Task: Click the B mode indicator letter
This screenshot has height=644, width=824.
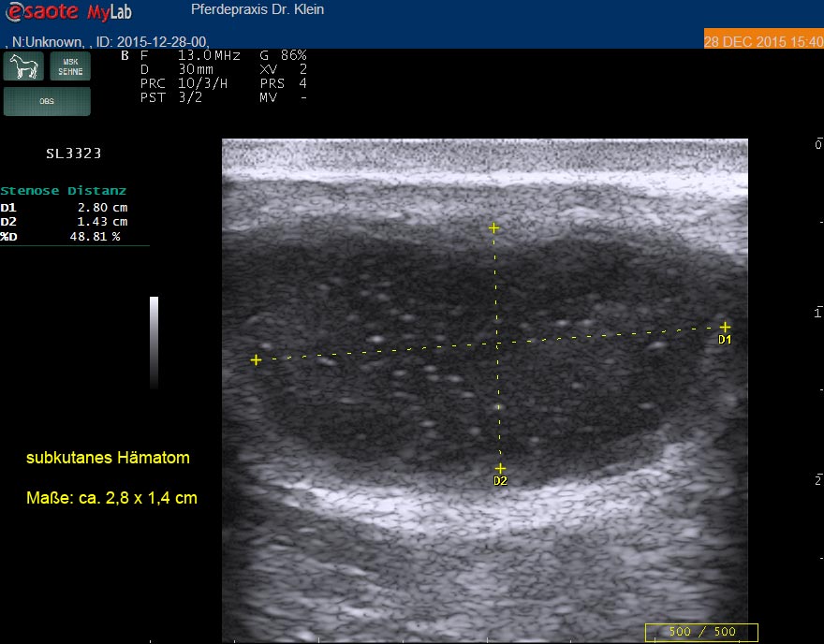Action: tap(125, 56)
